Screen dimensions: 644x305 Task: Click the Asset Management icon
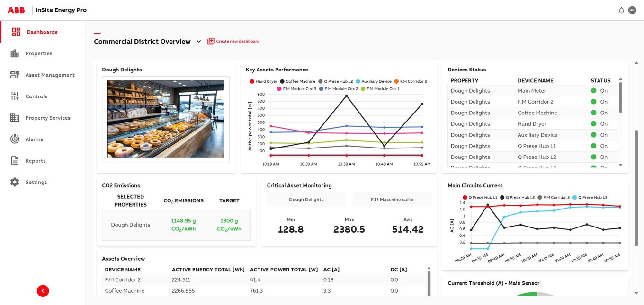pyautogui.click(x=15, y=75)
